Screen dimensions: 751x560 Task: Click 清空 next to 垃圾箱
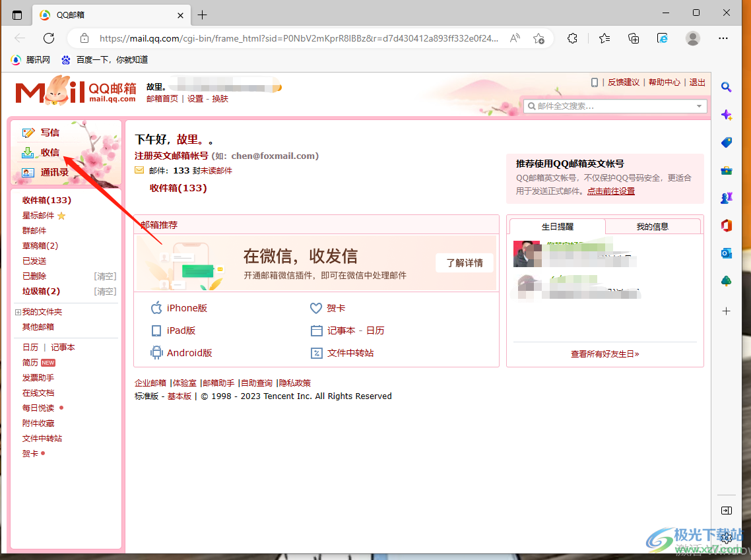click(x=106, y=292)
